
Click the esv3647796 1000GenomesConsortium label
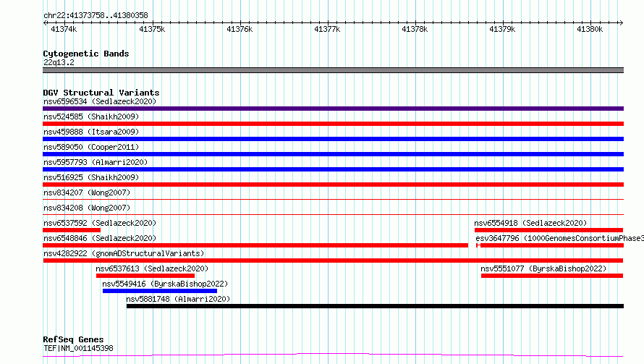pos(559,238)
